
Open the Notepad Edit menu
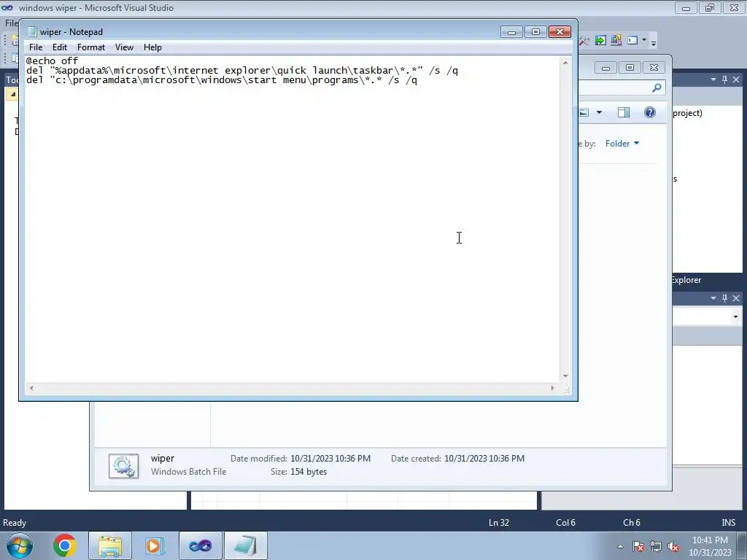60,47
